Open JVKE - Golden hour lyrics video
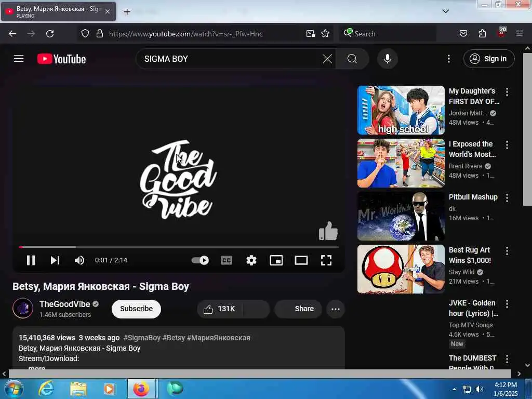Viewport: 532px width, 399px height. 473,308
